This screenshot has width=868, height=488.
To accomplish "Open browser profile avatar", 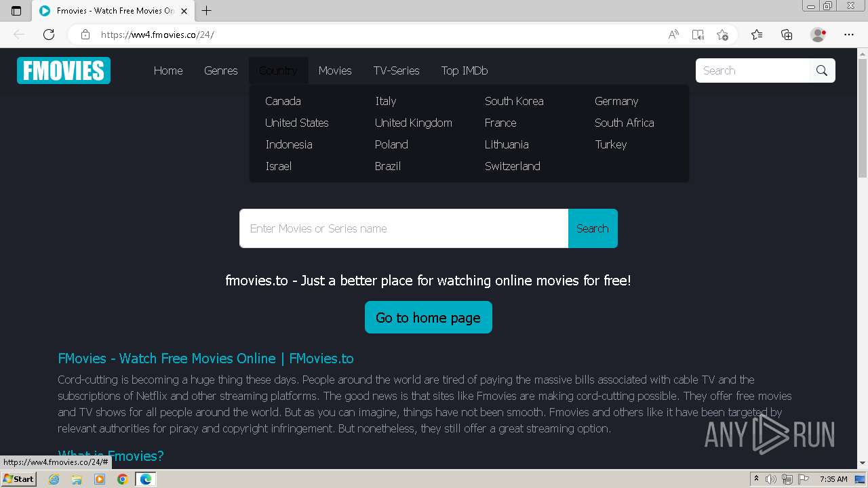I will tap(818, 35).
